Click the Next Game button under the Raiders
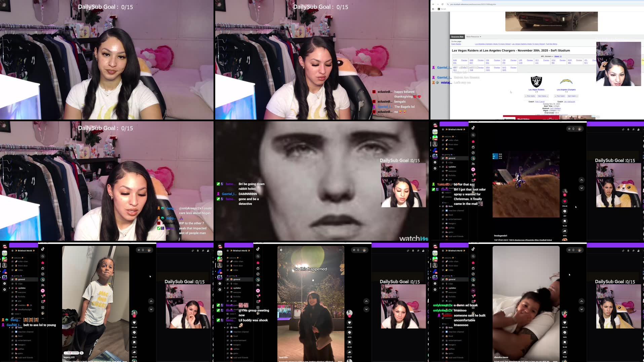The image size is (644, 362). tap(543, 96)
